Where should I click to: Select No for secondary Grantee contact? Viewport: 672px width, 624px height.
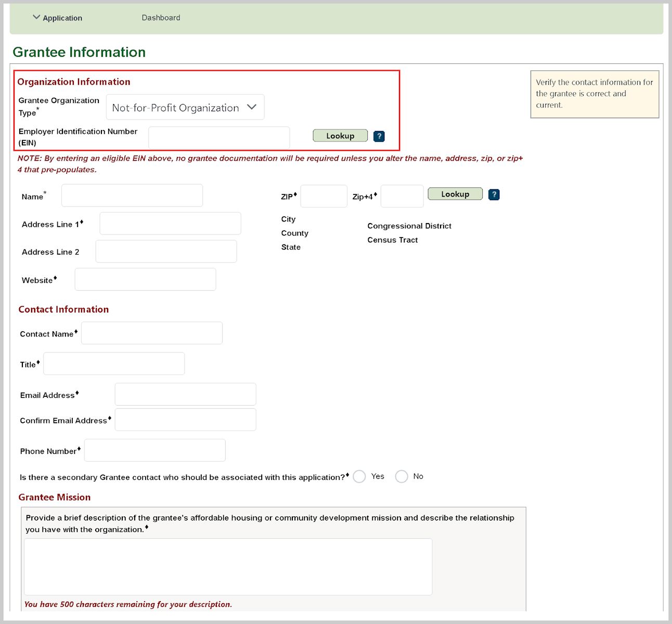(402, 476)
